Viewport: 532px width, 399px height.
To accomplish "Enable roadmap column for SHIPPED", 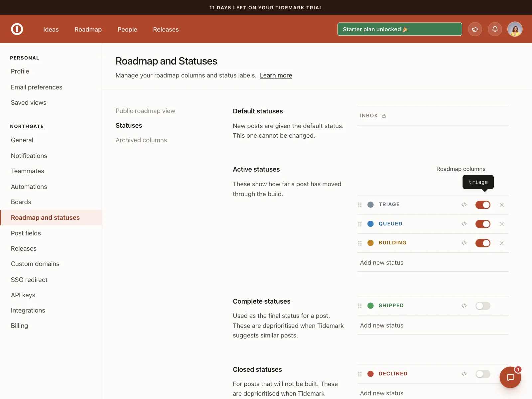I will tap(483, 306).
